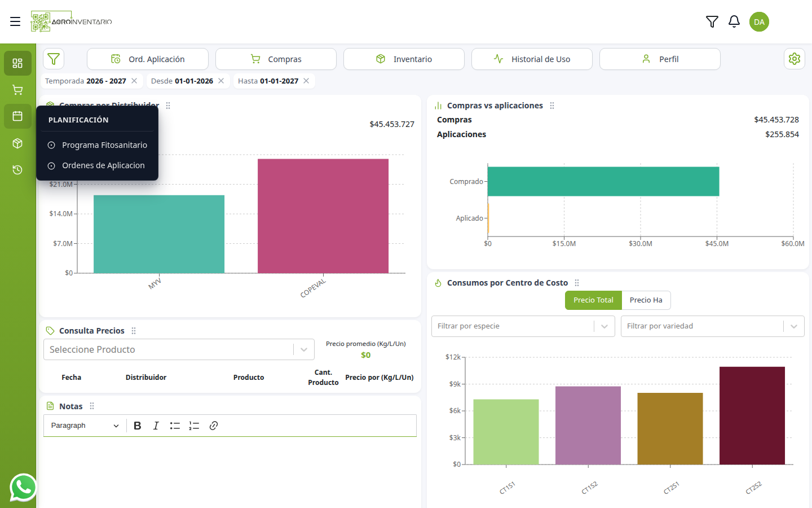This screenshot has width=812, height=508.
Task: Remove the Desde 01-01-2026 filter
Action: coord(221,81)
